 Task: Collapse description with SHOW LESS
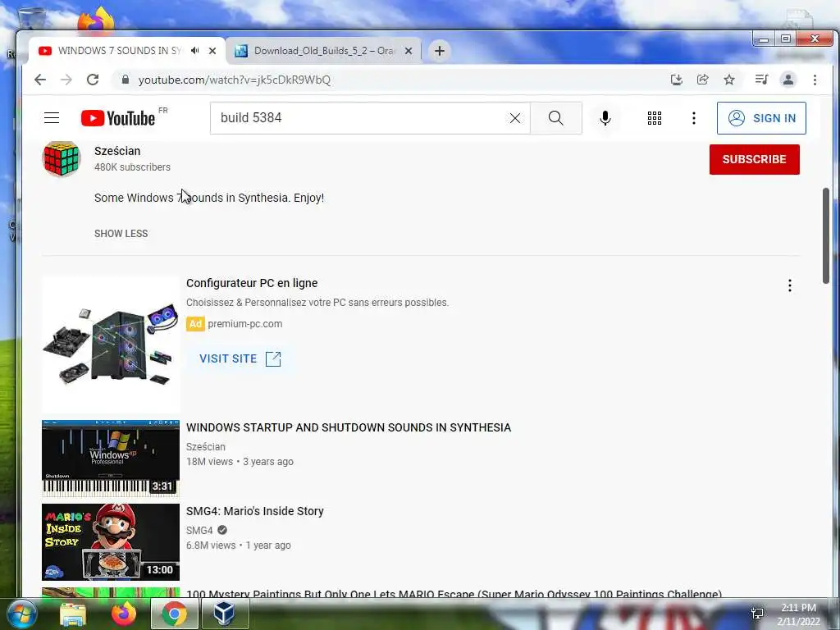coord(121,234)
